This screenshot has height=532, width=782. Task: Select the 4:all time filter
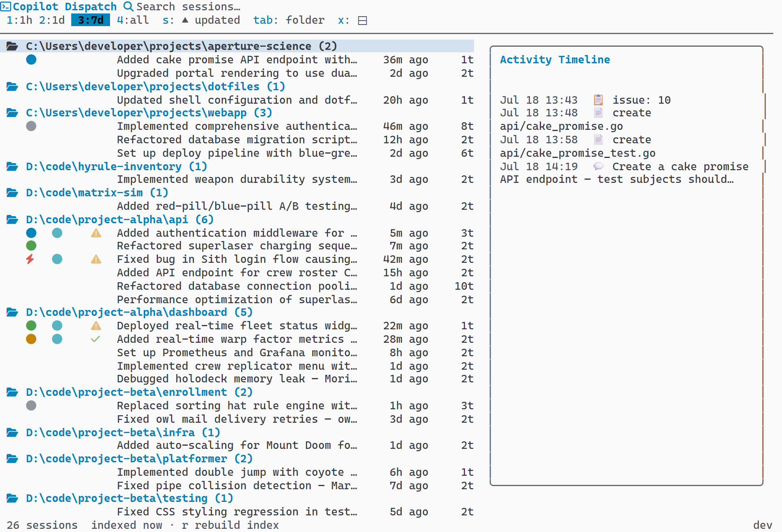pos(133,20)
